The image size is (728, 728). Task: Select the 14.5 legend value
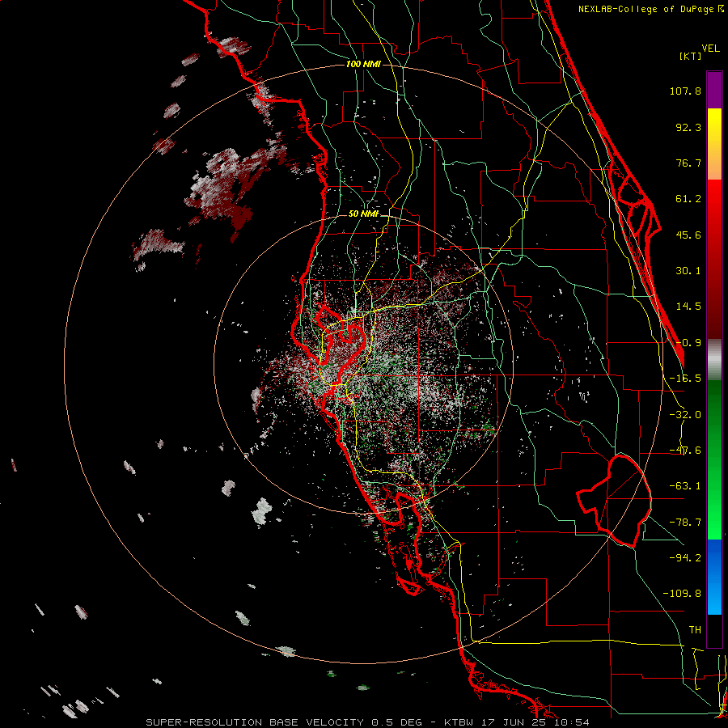point(688,307)
